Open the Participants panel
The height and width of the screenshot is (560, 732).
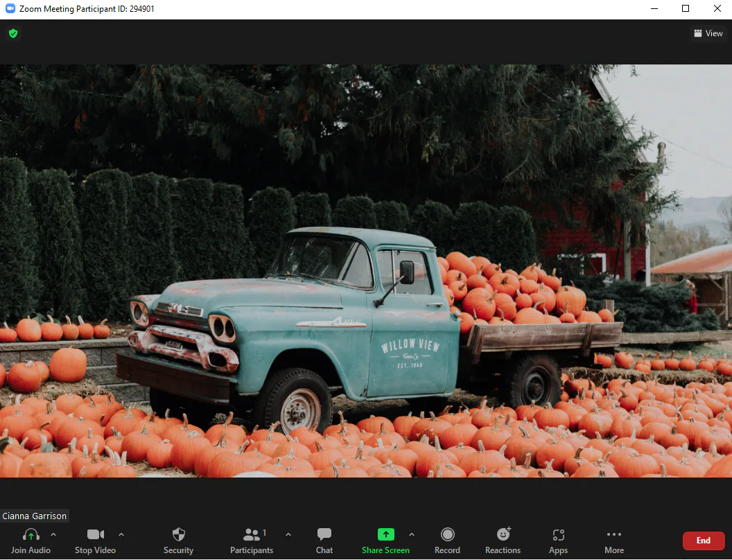[x=252, y=541]
